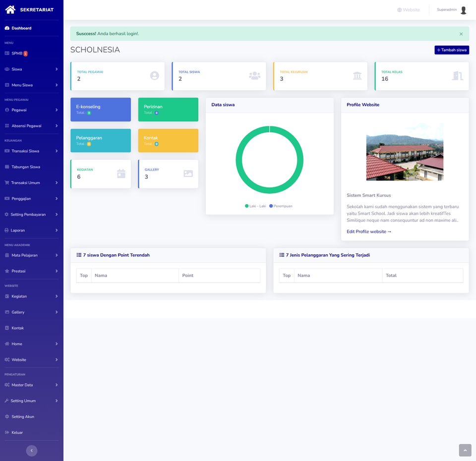Screen dimensions: 476x461
Task: Toggle the Perempuan chart legend
Action: [284, 206]
